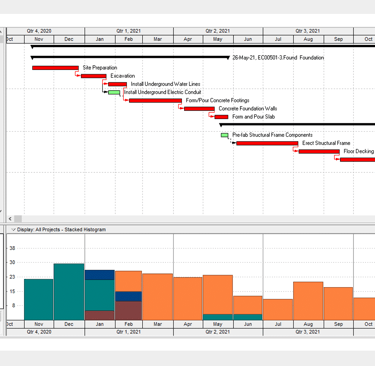Screen dimensions: 375x366
Task: Click the small teal segment of May's bar
Action: [x=218, y=317]
